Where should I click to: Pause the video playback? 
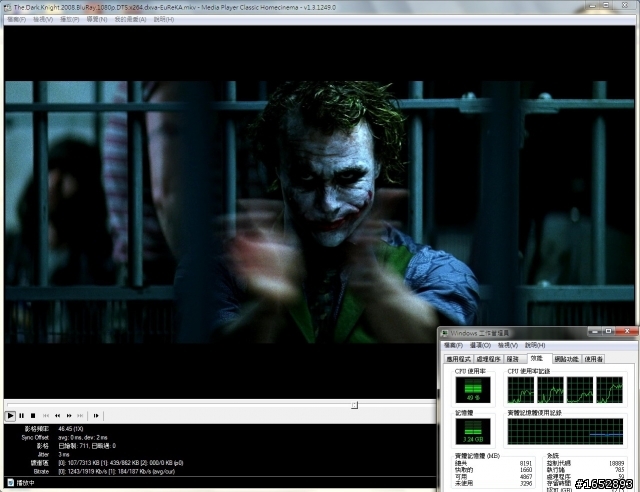[x=22, y=416]
